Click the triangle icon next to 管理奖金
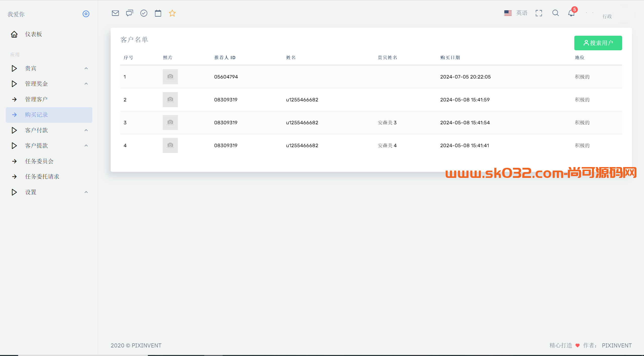Image resolution: width=644 pixels, height=356 pixels. pyautogui.click(x=14, y=84)
